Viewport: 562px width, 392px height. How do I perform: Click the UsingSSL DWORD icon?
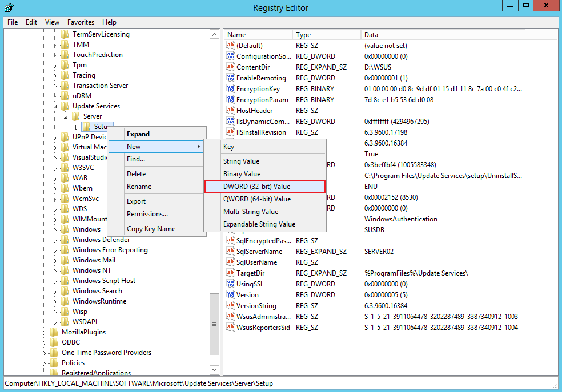coord(231,284)
